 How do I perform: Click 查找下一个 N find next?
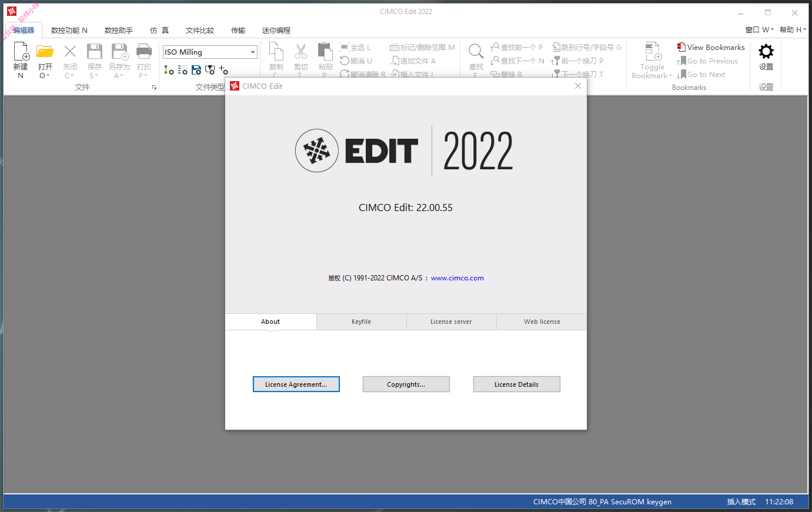pos(517,61)
